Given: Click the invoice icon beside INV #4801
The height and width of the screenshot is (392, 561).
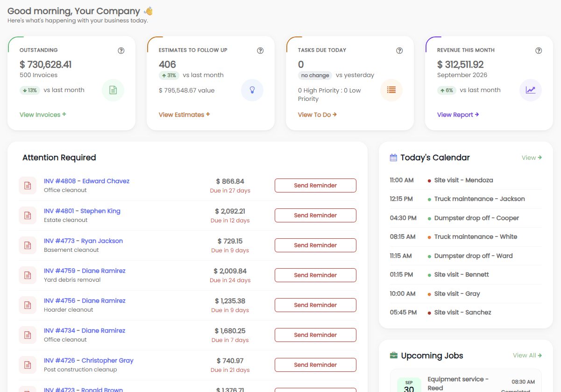Looking at the screenshot, I should (28, 215).
